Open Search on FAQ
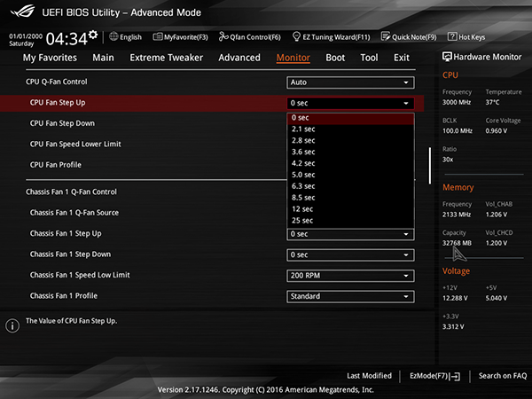 503,376
